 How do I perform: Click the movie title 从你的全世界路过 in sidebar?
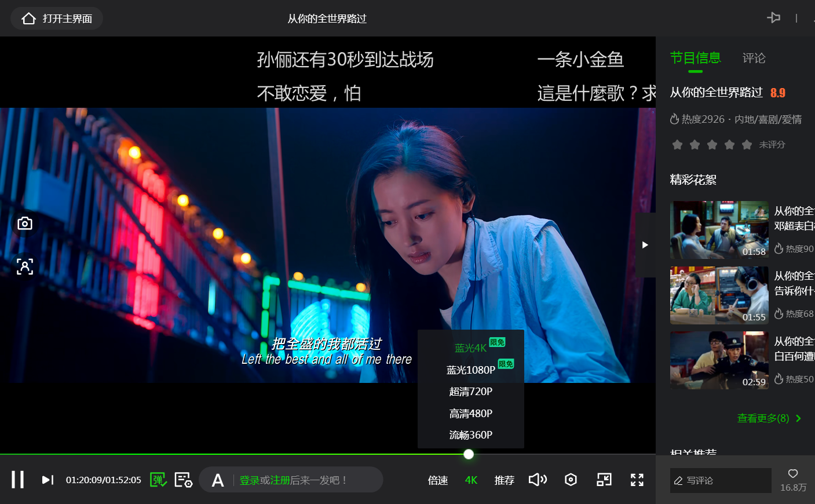(x=717, y=92)
